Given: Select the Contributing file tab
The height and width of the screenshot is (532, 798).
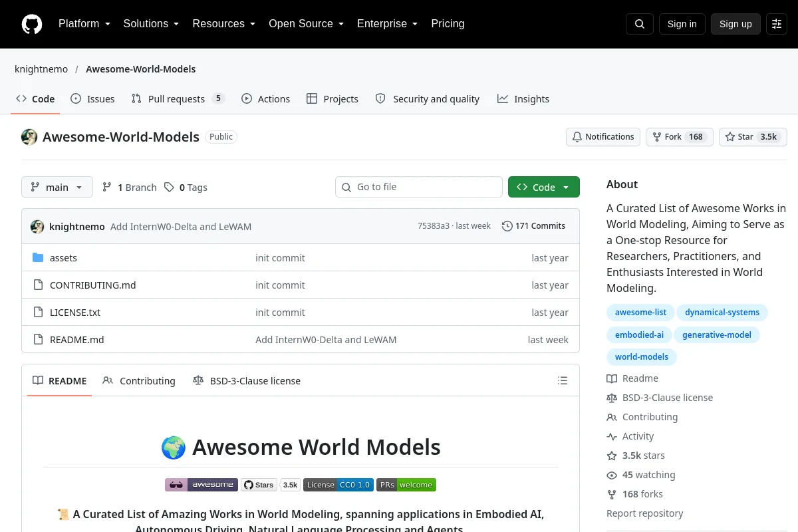Looking at the screenshot, I should [139, 381].
